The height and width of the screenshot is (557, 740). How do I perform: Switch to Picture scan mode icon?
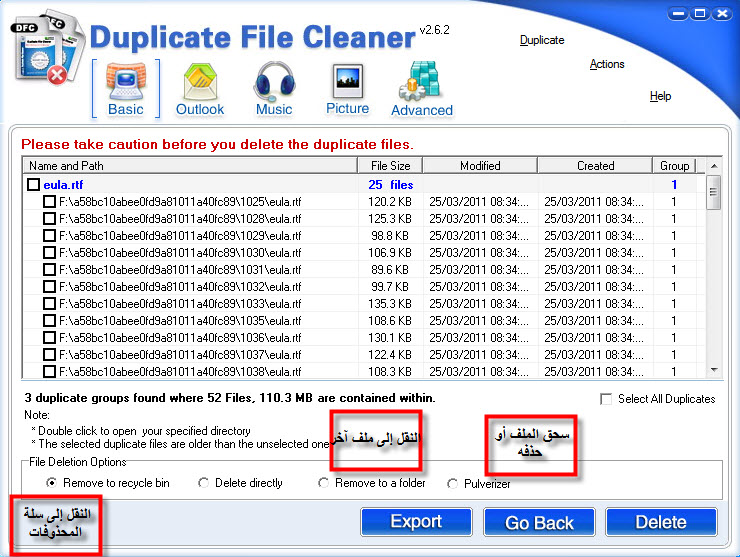click(x=347, y=88)
